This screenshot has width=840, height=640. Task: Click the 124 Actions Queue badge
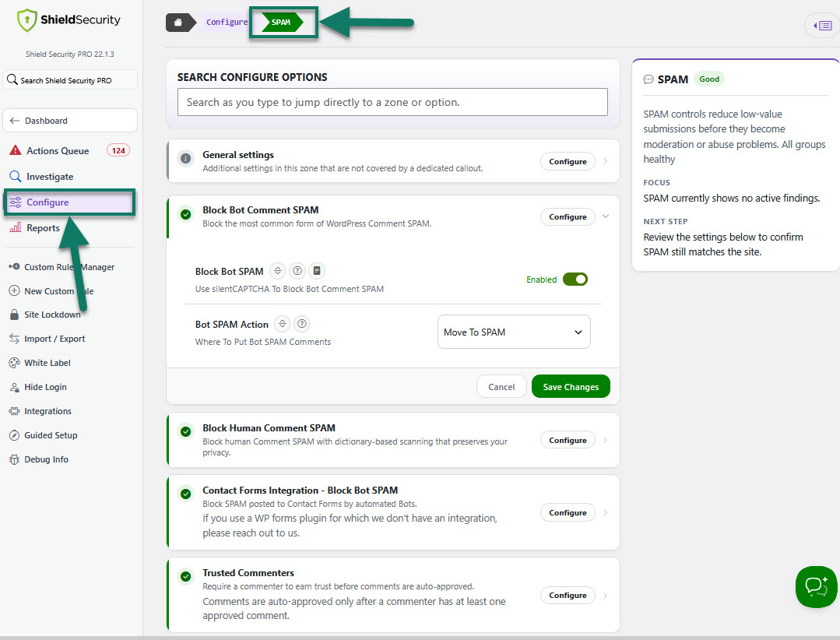tap(118, 150)
